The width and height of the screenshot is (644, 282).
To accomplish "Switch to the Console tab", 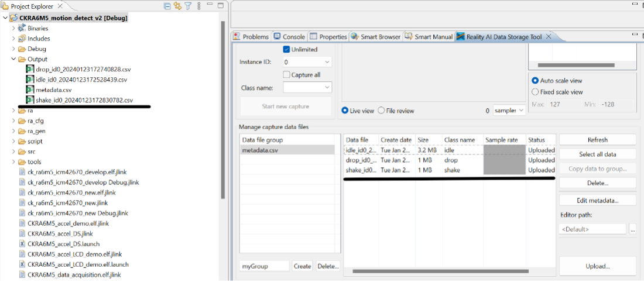I will (x=289, y=36).
